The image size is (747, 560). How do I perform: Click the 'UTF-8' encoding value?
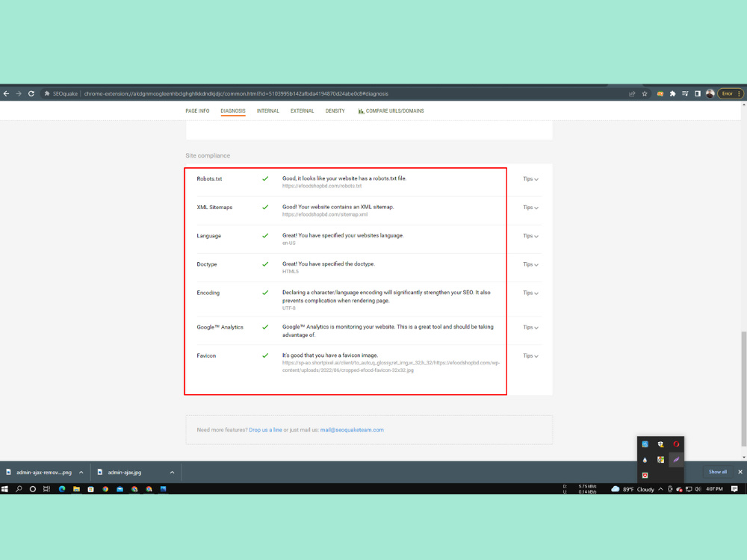288,308
